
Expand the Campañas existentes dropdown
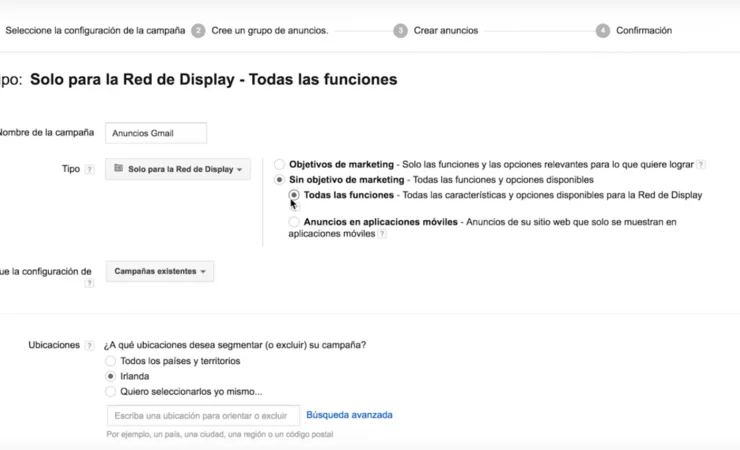point(160,271)
